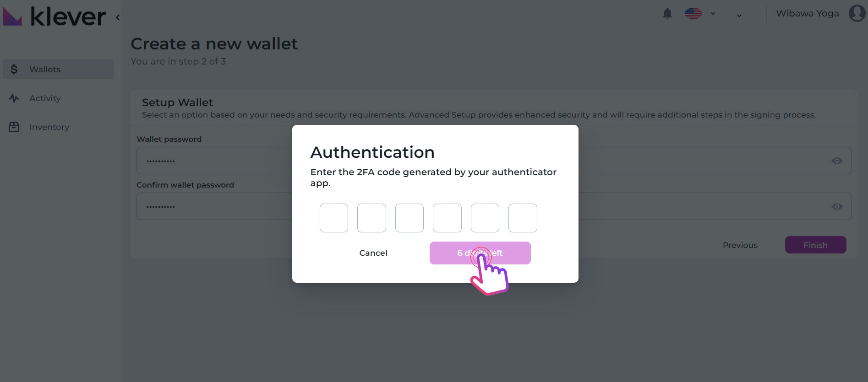Select the Wallets dollar icon in sidebar
This screenshot has width=868, height=382.
pyautogui.click(x=14, y=69)
